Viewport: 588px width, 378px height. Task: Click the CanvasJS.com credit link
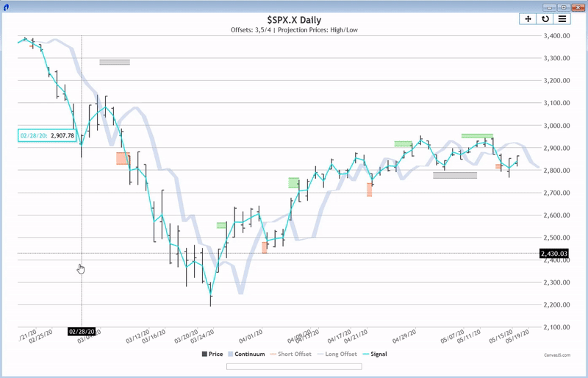click(x=557, y=355)
